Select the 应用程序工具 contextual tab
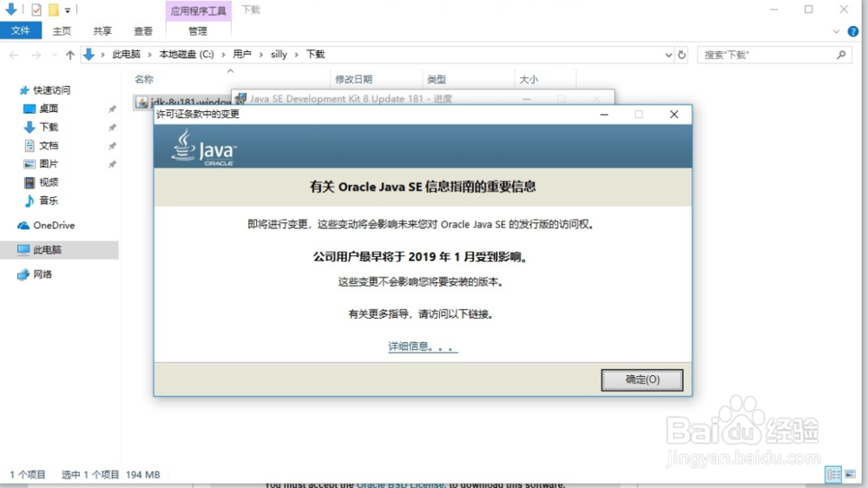Screen dimensions: 868x488 pyautogui.click(x=198, y=10)
